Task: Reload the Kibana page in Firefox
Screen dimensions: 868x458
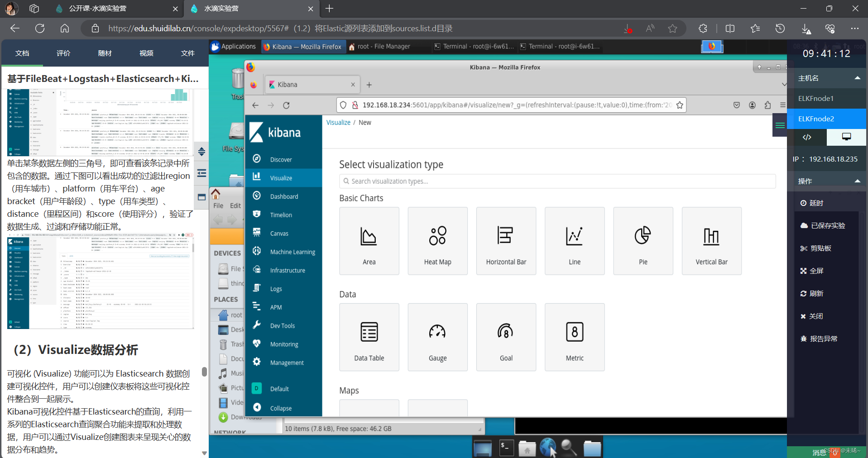Action: [x=286, y=105]
